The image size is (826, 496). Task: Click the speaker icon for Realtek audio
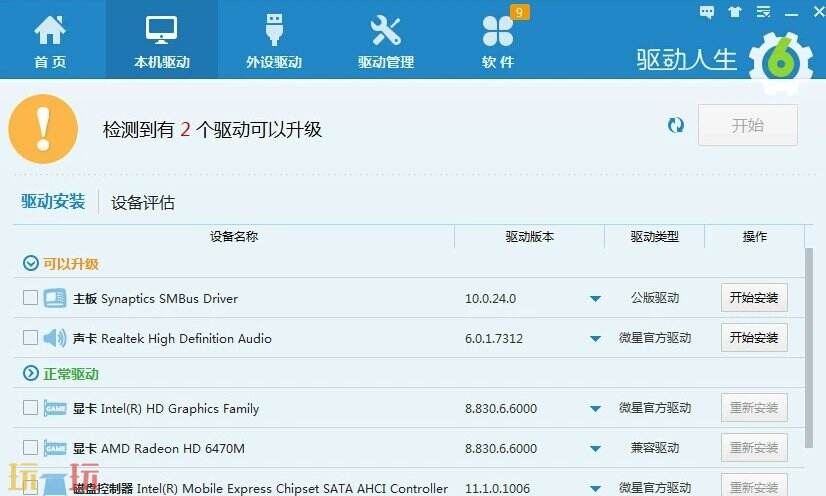[x=55, y=338]
